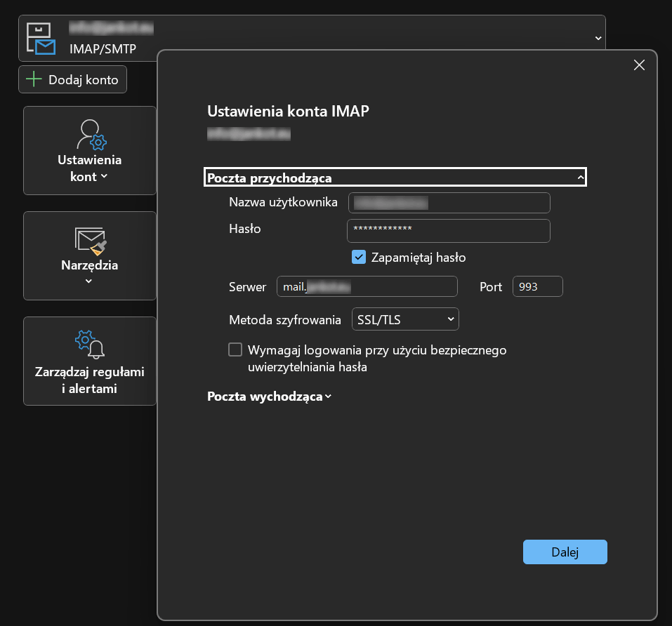Click the Metoda szyfrowania label
Image resolution: width=672 pixels, height=626 pixels.
point(285,320)
